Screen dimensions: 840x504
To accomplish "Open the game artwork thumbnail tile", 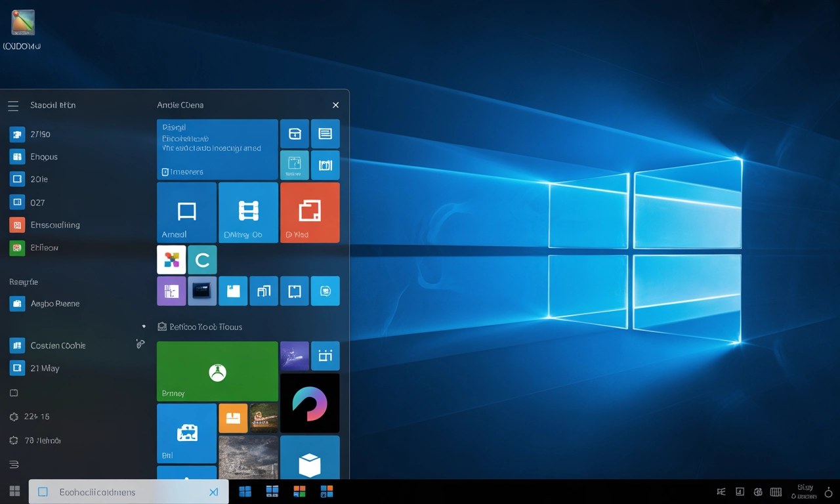I will [x=264, y=418].
